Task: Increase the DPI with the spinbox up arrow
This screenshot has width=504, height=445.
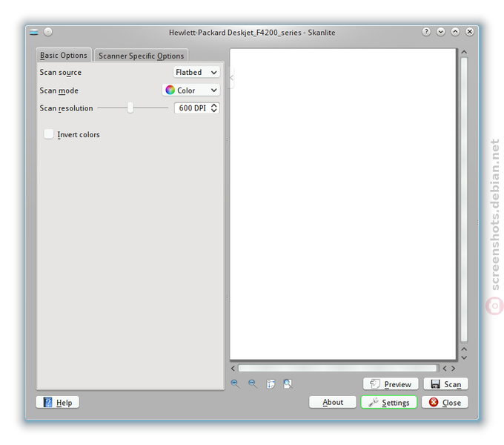Action: tap(214, 105)
